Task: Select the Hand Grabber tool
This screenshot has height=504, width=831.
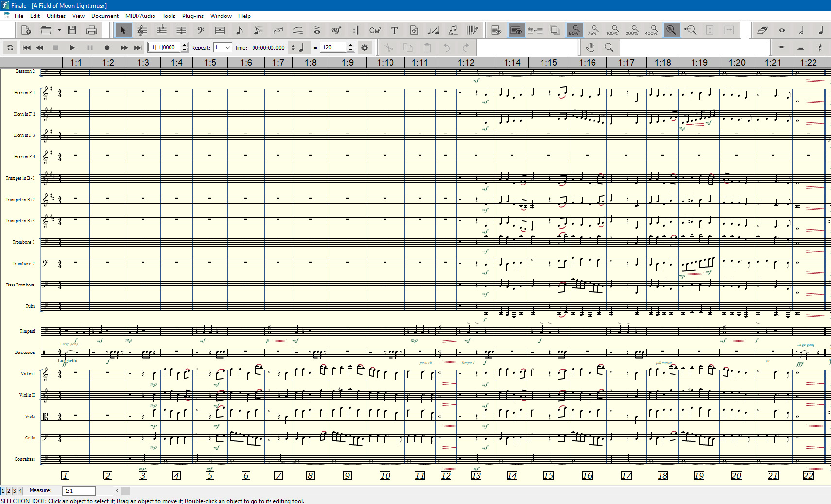Action: click(x=590, y=48)
